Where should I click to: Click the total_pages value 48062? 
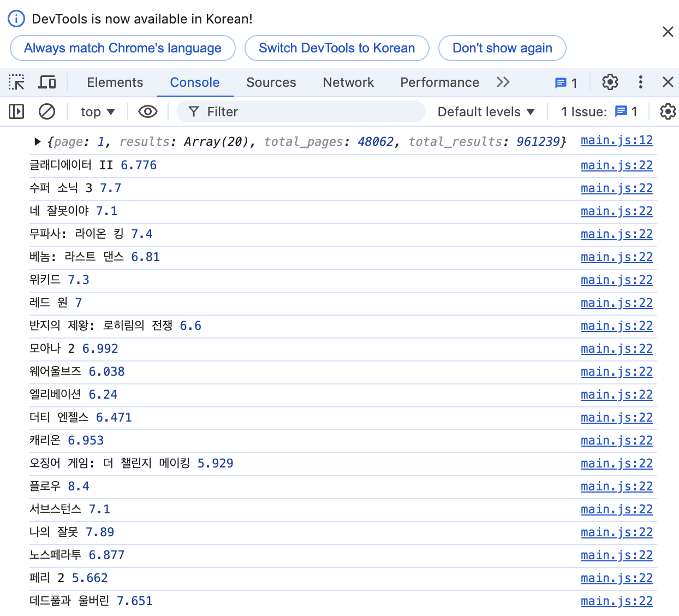376,142
